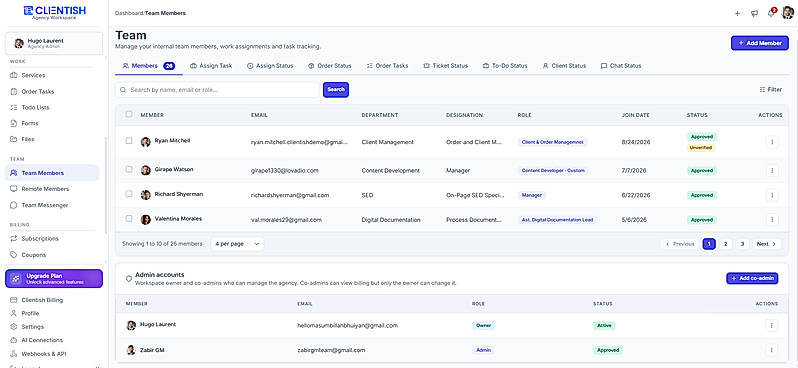The image size is (798, 368).
Task: Click the Upgrade Plan banner
Action: click(54, 278)
